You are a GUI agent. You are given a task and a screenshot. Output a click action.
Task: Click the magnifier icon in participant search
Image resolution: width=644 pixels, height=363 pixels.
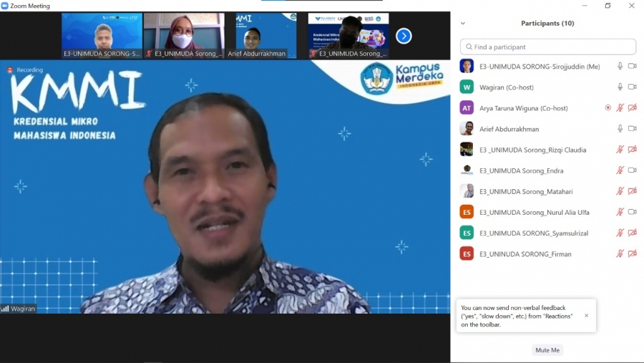[469, 47]
